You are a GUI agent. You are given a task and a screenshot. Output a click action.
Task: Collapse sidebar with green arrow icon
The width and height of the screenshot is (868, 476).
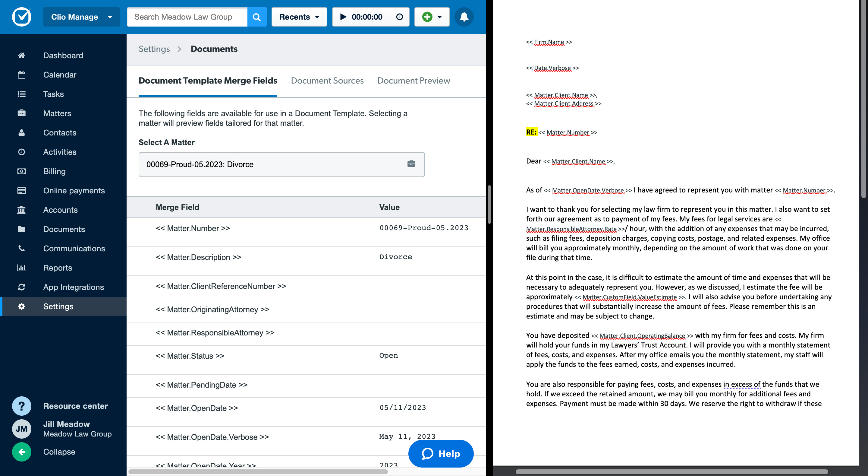tap(22, 452)
